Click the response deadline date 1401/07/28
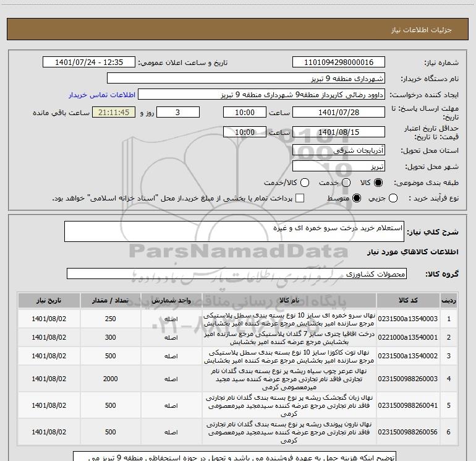 pyautogui.click(x=339, y=112)
